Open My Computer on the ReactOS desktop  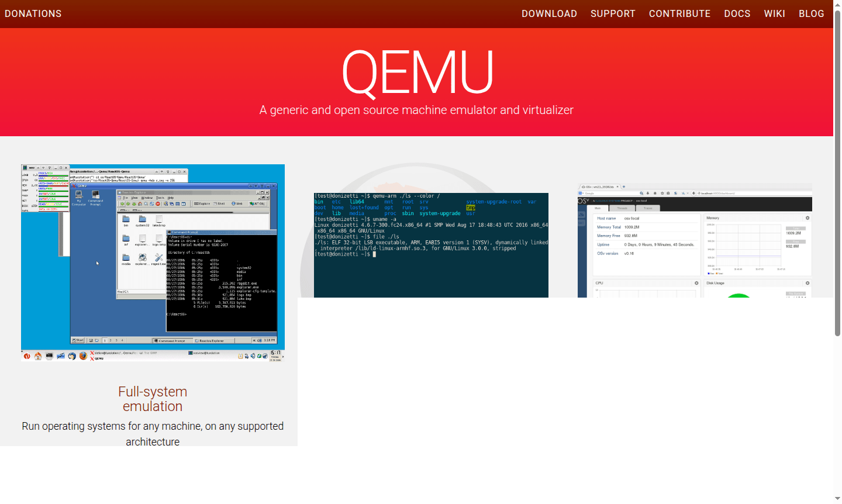click(78, 196)
